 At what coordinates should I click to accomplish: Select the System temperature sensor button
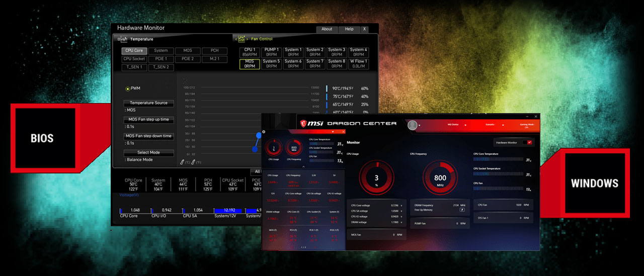[161, 51]
